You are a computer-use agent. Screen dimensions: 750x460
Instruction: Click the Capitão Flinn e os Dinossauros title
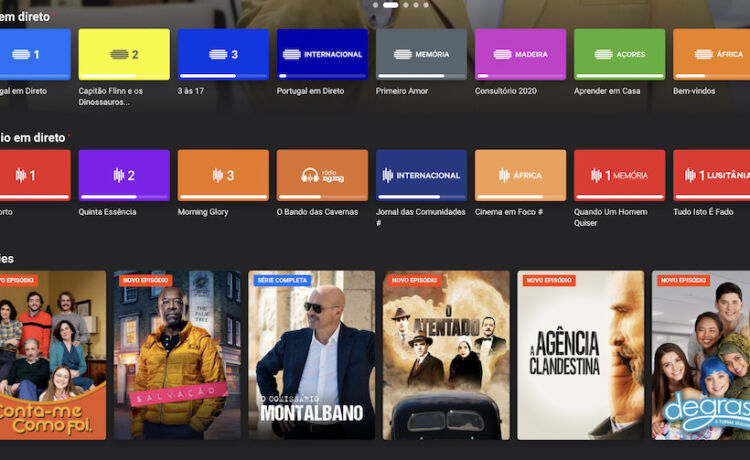(x=111, y=96)
